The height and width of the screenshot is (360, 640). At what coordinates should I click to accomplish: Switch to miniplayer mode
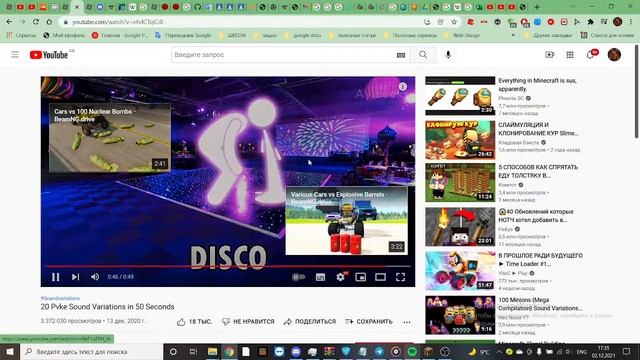pyautogui.click(x=360, y=277)
